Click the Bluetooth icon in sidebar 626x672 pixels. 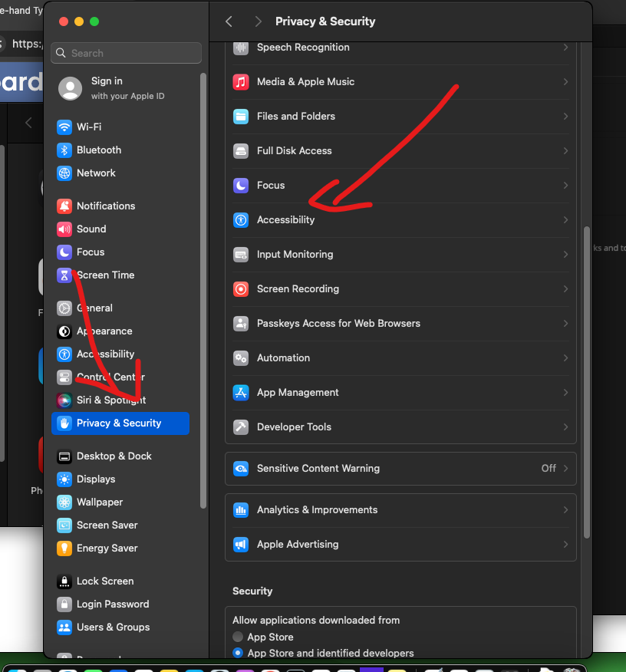click(x=64, y=150)
